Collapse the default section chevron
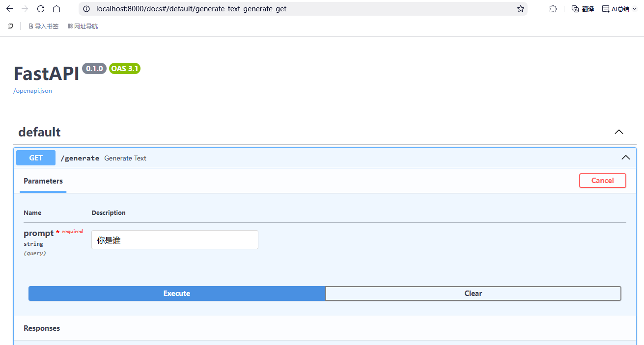644x345 pixels. point(619,132)
